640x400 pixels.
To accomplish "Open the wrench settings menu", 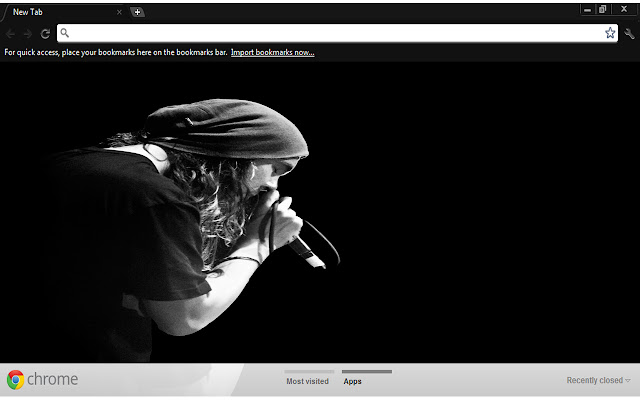I will [629, 33].
